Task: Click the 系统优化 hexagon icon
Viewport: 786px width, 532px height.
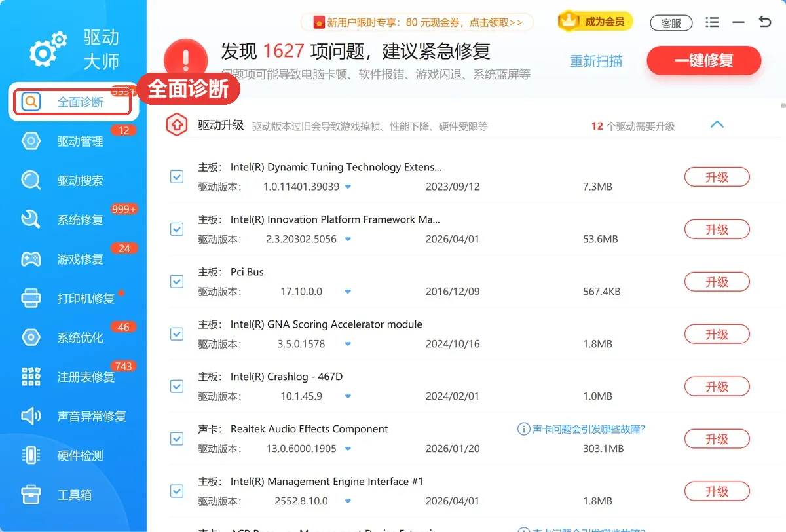Action: click(x=31, y=337)
